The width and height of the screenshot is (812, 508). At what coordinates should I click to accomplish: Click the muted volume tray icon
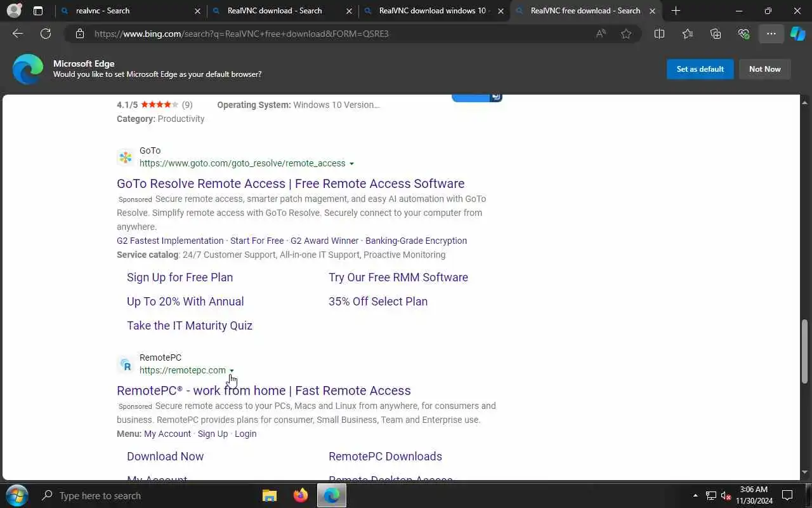point(726,495)
